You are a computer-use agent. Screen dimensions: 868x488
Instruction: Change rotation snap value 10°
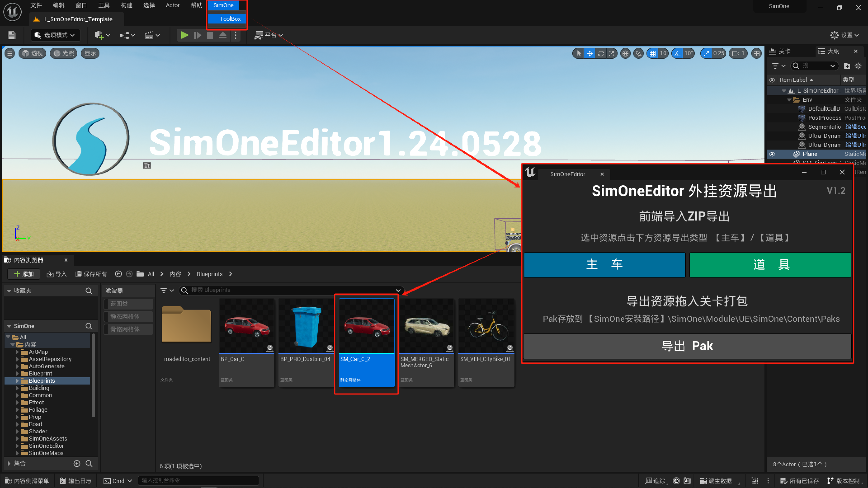pos(688,53)
